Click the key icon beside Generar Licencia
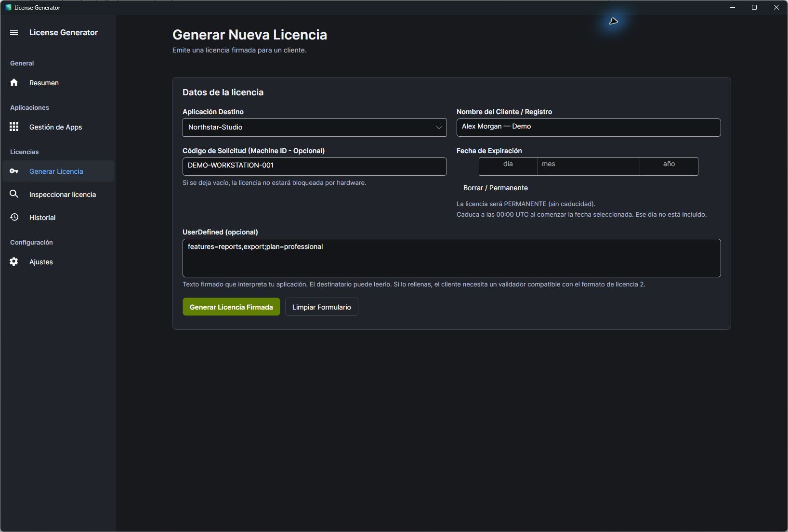788x532 pixels. point(14,171)
